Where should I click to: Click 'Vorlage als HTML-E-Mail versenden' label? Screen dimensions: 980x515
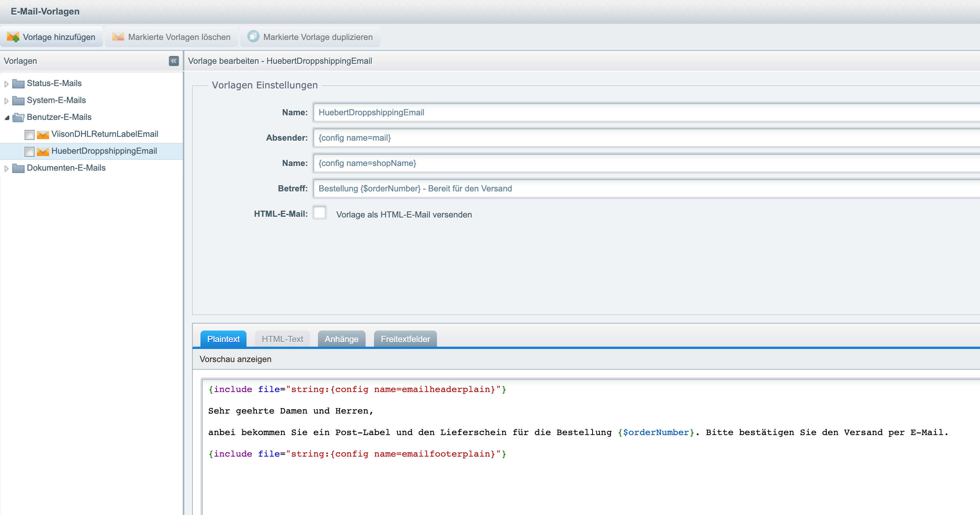tap(404, 214)
